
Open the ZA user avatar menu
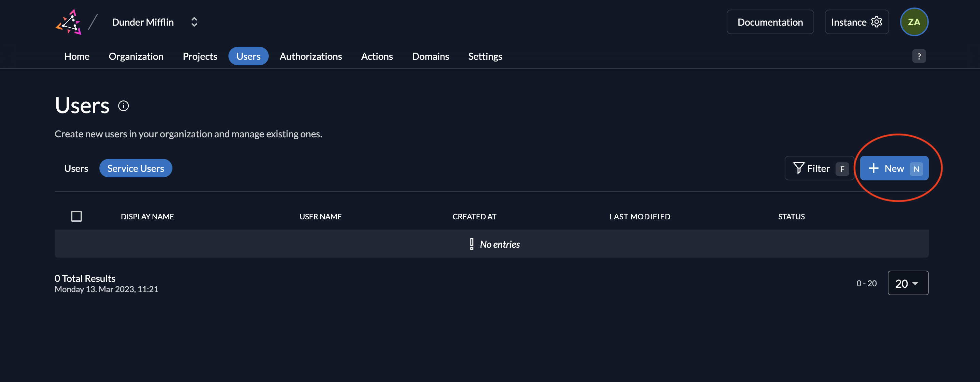[914, 22]
